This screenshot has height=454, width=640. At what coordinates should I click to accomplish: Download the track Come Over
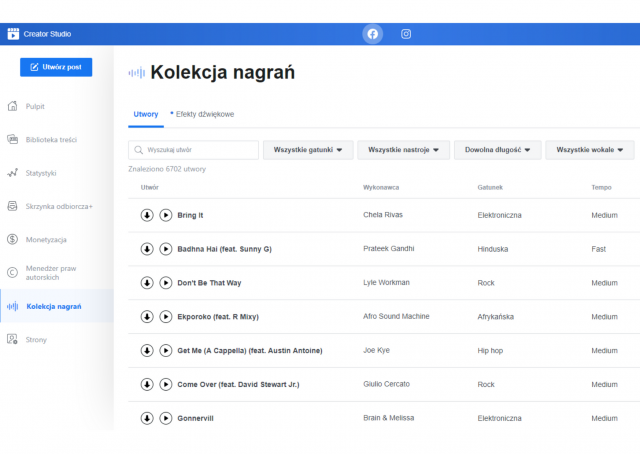coord(147,385)
